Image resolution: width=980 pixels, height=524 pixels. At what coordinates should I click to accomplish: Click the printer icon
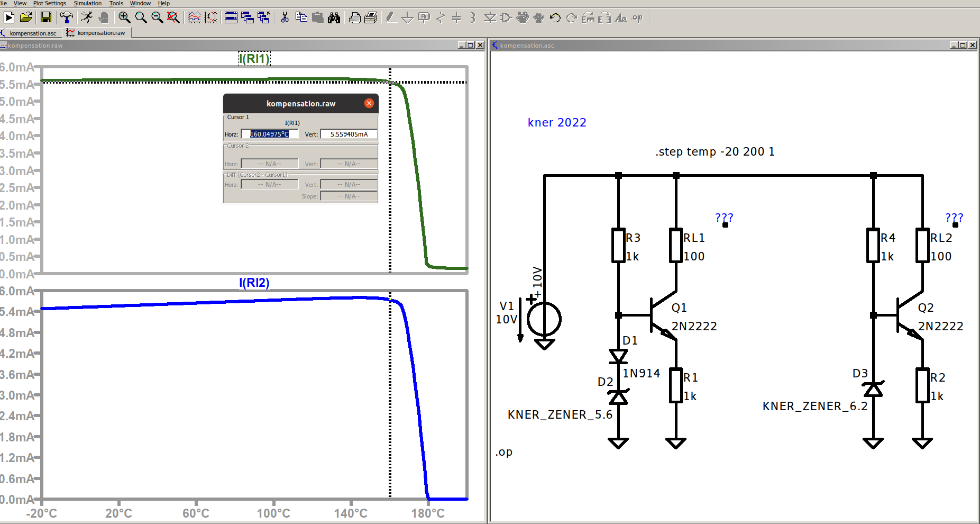pos(355,17)
